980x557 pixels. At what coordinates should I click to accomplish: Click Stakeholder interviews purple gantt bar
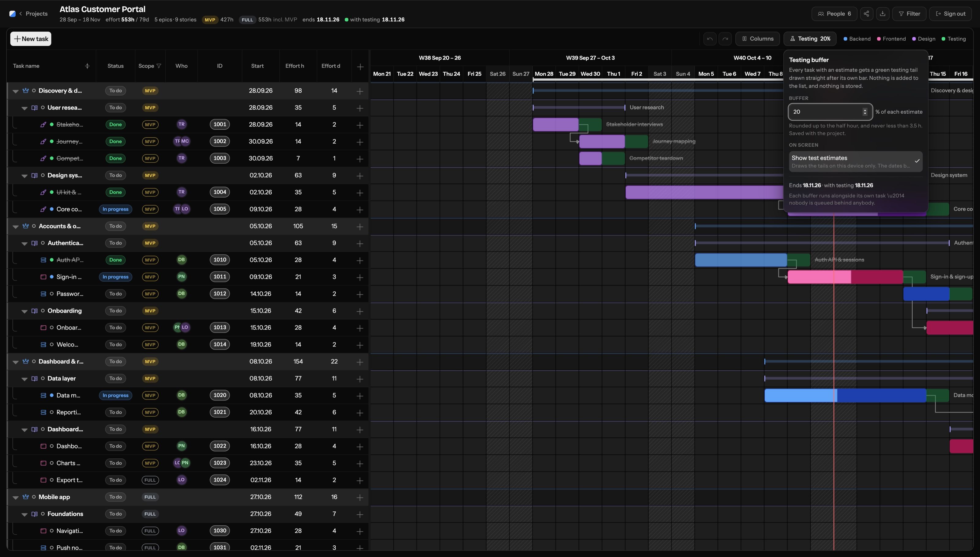(x=556, y=124)
